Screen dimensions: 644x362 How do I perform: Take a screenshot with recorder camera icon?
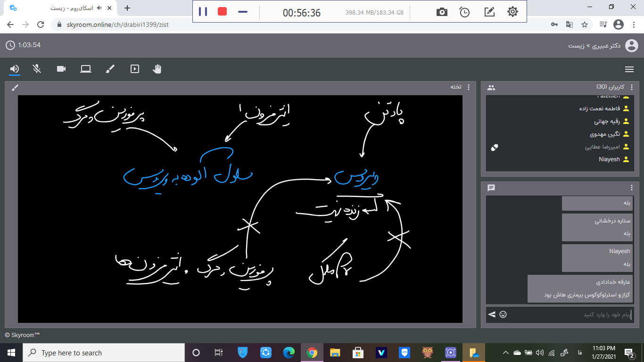[442, 12]
